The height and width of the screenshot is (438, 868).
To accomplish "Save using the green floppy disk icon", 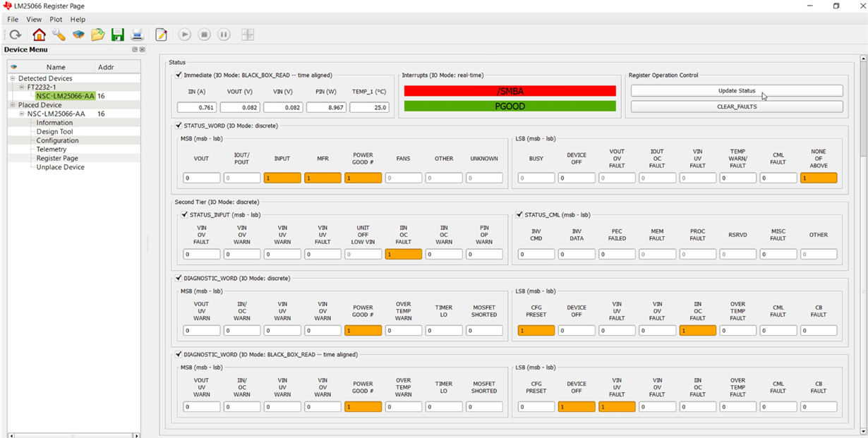I will point(118,35).
